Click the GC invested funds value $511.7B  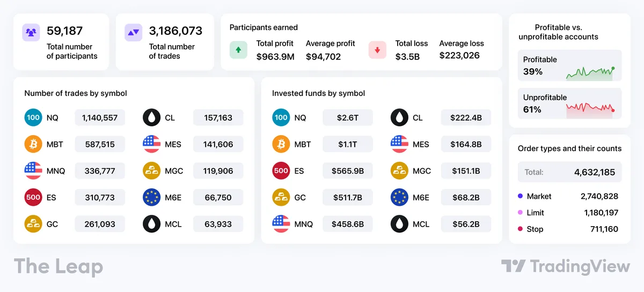pos(347,197)
